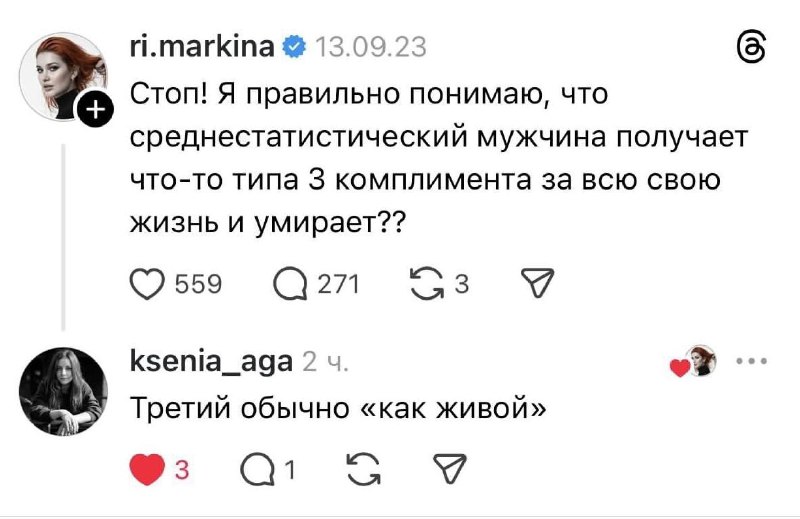Open the 271 comments on ri.markina's post
Image resolution: width=800 pixels, height=519 pixels.
[x=291, y=285]
